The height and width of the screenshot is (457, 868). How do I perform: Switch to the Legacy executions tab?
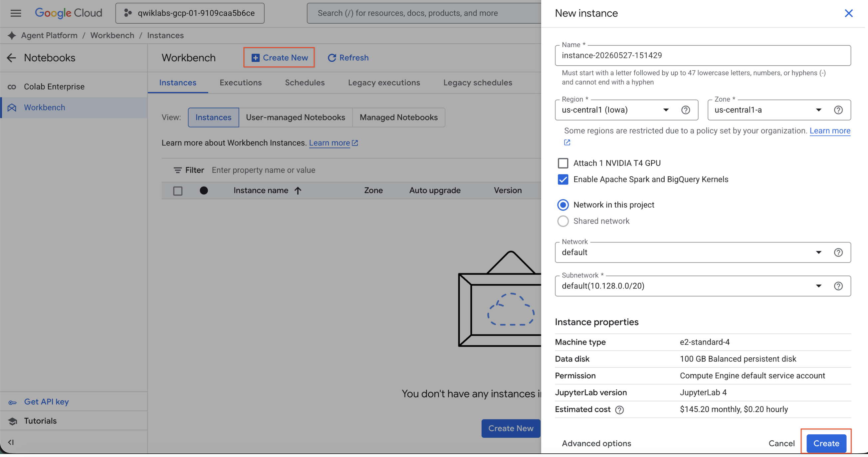(x=384, y=83)
